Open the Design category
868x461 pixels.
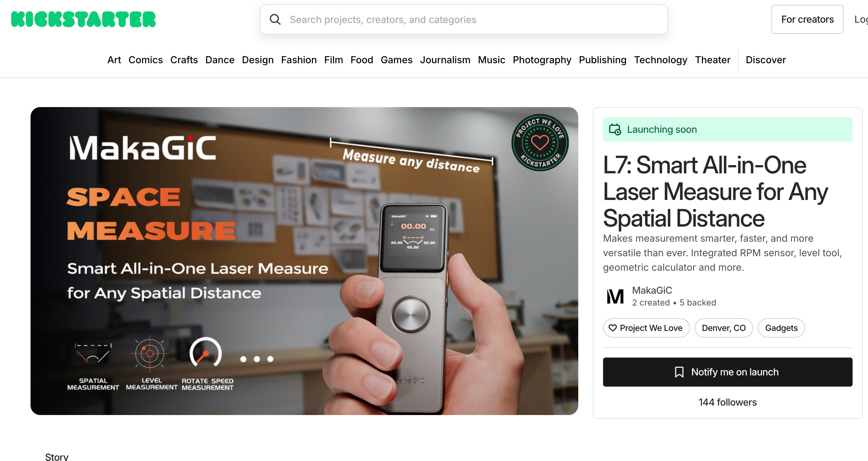pyautogui.click(x=257, y=60)
